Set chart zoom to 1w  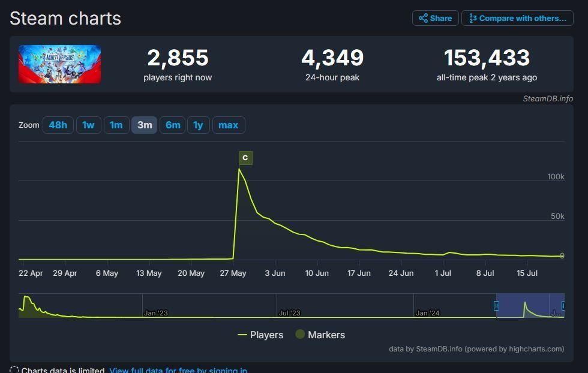[x=89, y=125]
